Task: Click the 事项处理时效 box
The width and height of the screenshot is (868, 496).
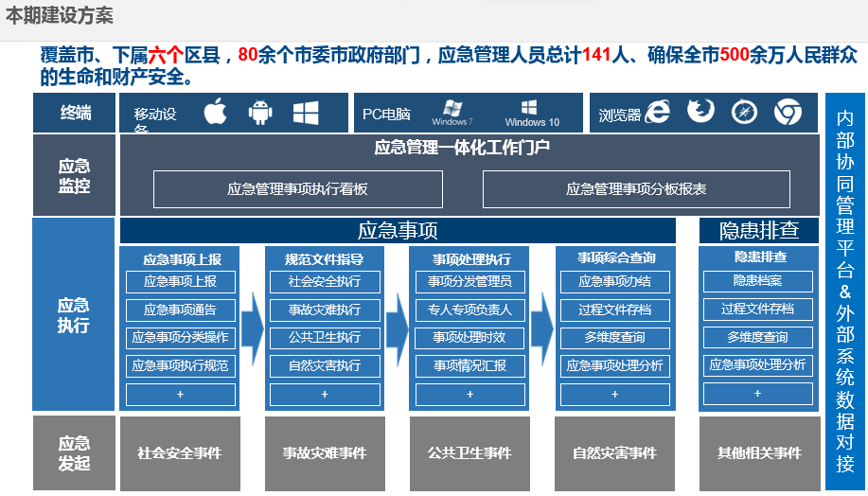Action: click(x=470, y=337)
